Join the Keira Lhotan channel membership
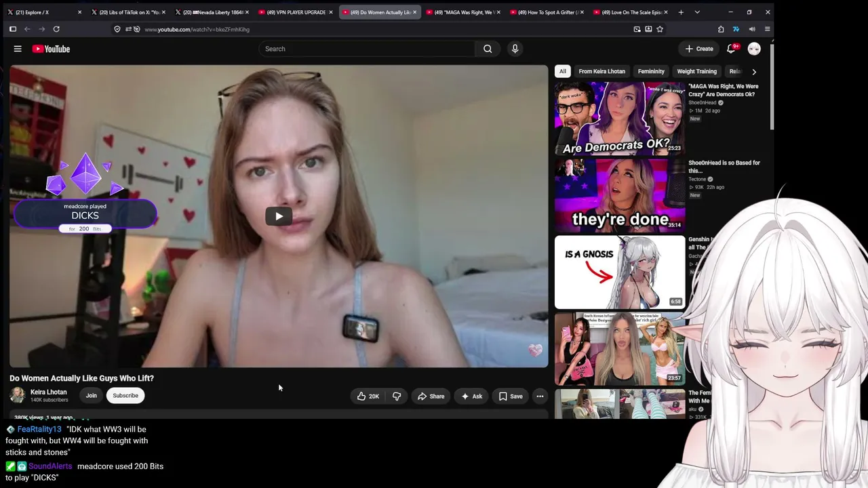The height and width of the screenshot is (488, 868). tap(91, 396)
